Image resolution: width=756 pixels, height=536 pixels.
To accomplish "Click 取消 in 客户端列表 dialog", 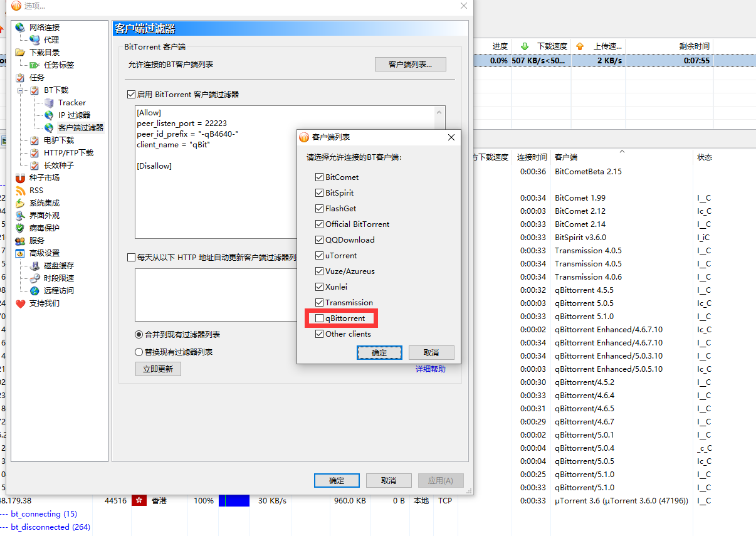I will click(x=431, y=352).
